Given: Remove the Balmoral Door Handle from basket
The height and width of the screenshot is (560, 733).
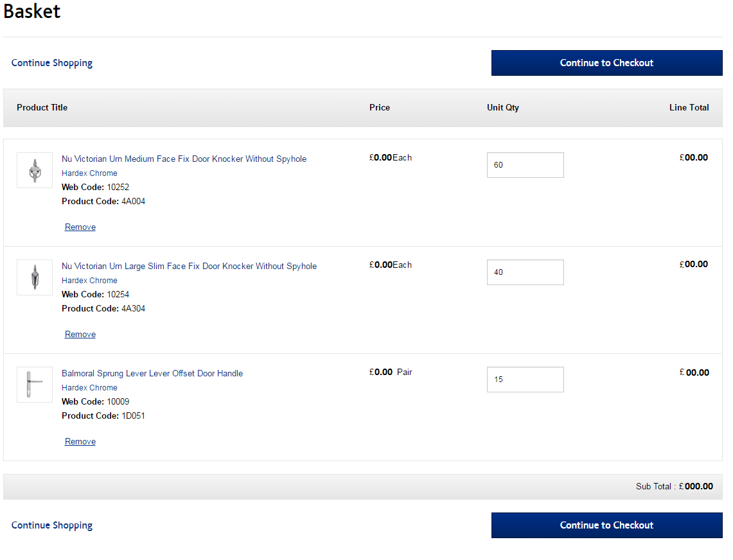Looking at the screenshot, I should (80, 442).
